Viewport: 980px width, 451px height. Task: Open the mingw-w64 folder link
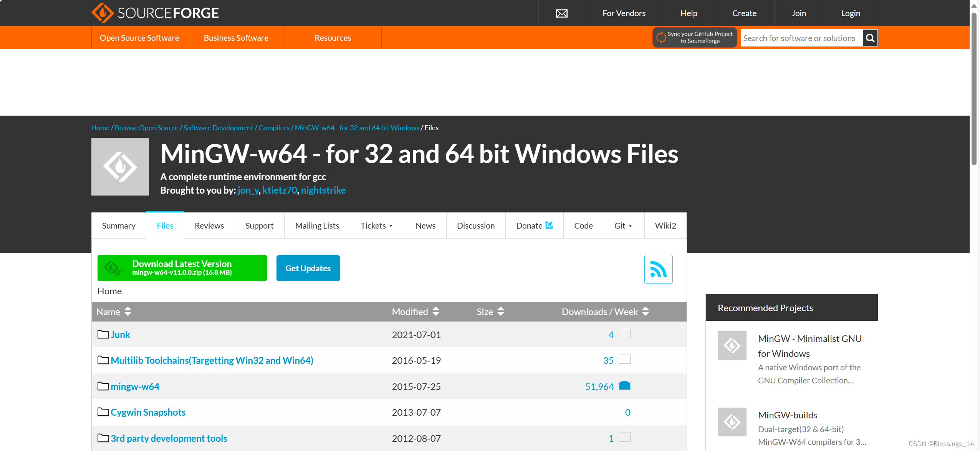point(135,386)
